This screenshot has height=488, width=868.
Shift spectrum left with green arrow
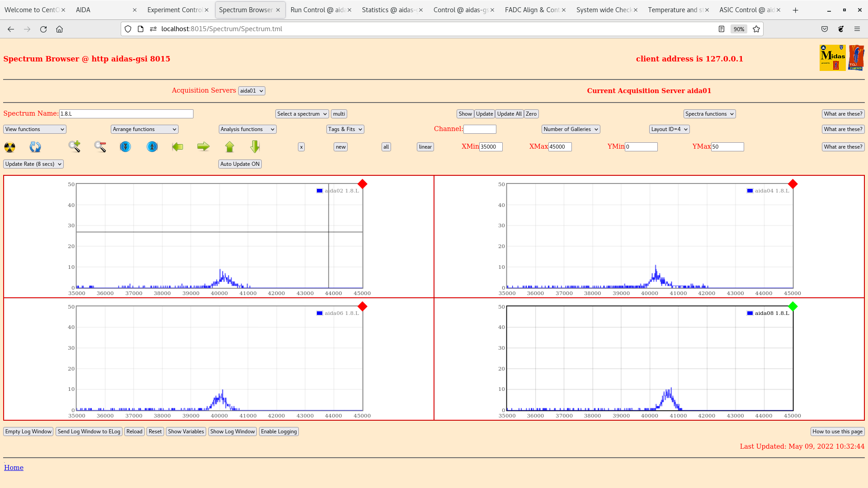[x=178, y=146]
